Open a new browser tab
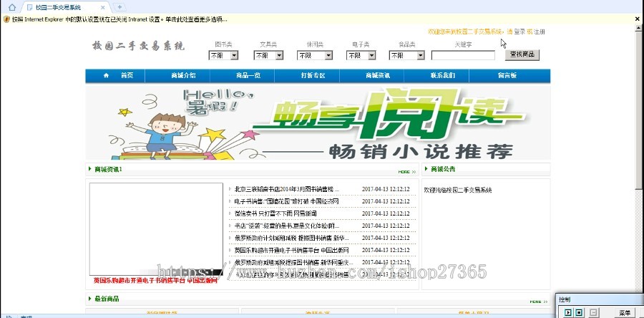 [119, 7]
